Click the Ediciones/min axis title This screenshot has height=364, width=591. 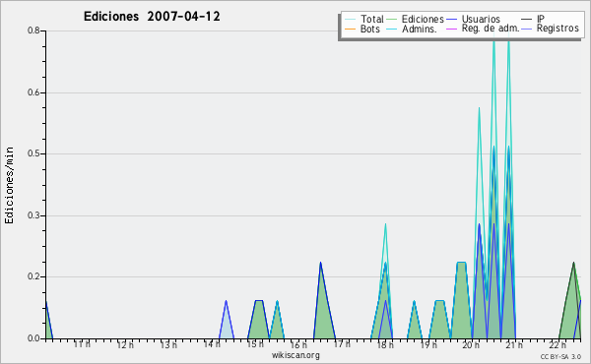coord(9,186)
